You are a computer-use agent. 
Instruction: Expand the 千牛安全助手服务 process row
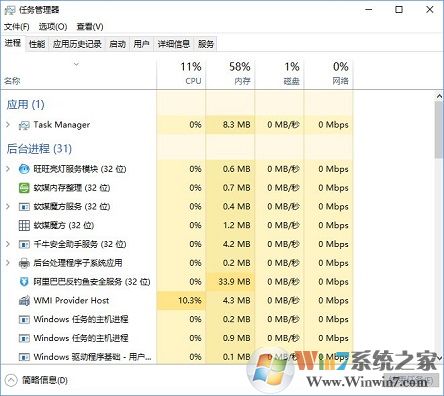point(8,244)
